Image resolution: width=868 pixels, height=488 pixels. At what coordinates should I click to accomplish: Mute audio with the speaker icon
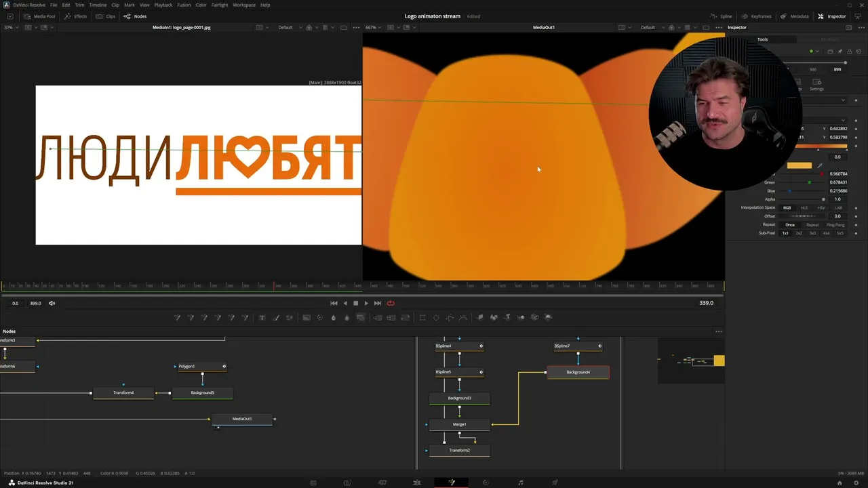click(x=52, y=303)
